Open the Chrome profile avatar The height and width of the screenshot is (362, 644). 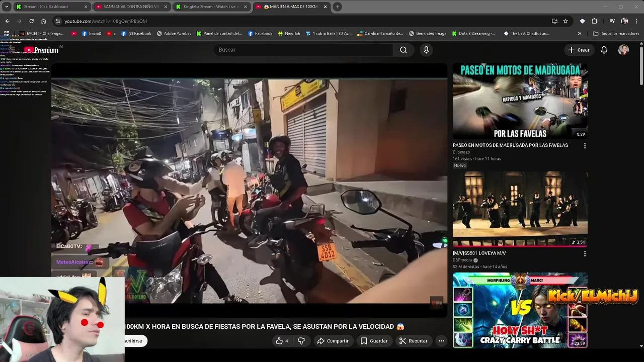point(624,21)
